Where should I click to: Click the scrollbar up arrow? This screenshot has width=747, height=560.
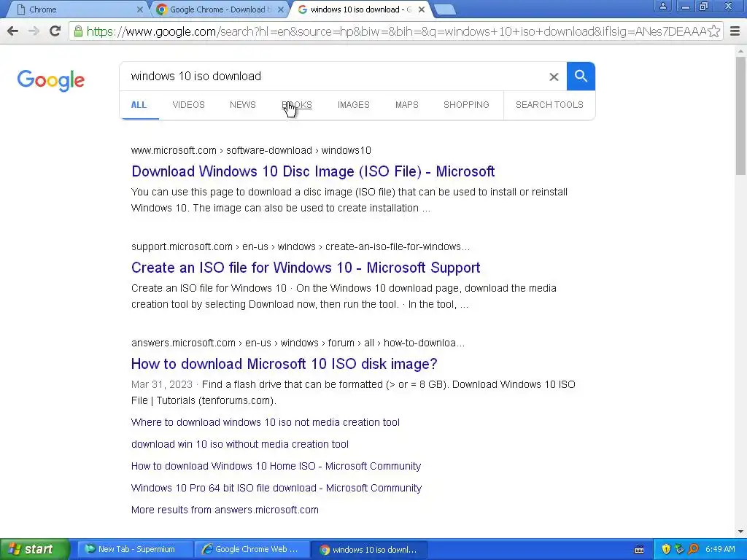[x=740, y=50]
